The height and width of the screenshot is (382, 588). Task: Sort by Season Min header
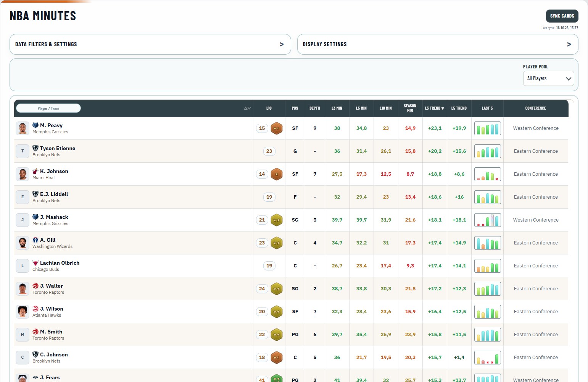tap(410, 108)
